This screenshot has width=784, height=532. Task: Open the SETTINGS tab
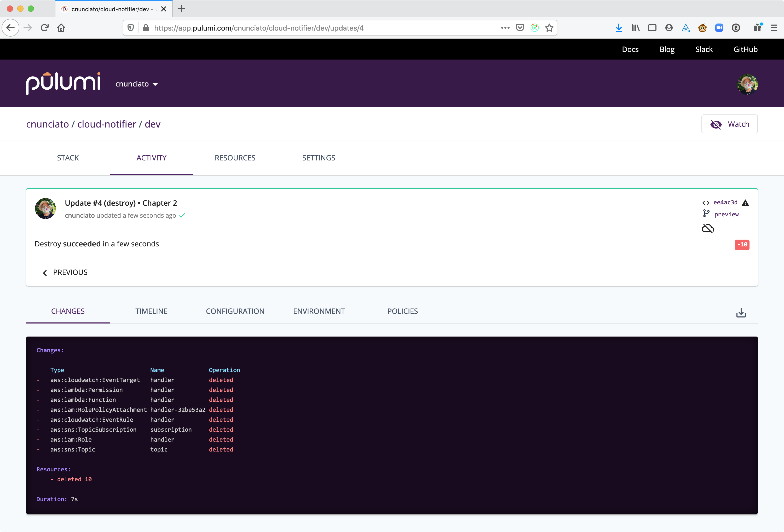[319, 158]
